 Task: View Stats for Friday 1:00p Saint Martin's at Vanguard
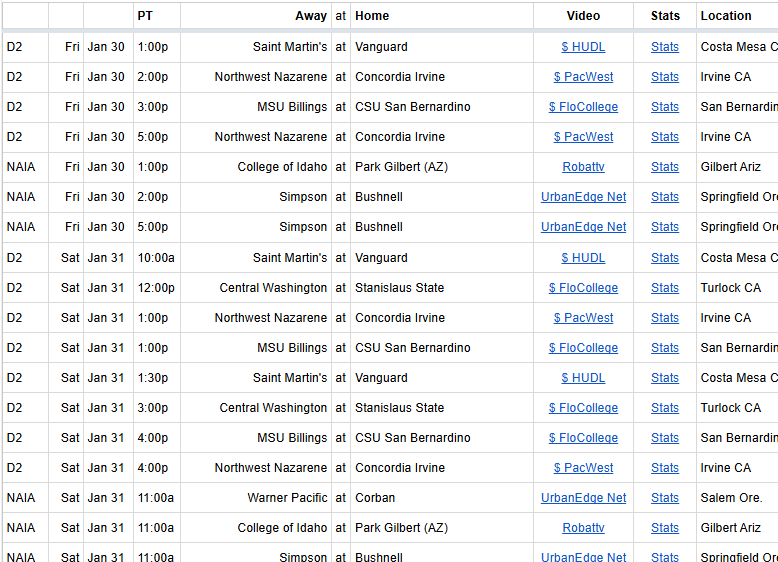[x=665, y=47]
